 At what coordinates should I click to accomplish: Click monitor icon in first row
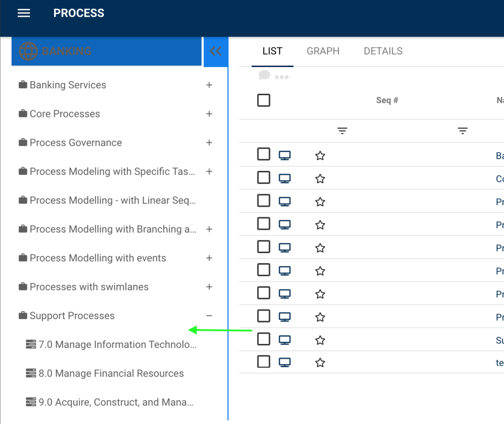point(285,156)
